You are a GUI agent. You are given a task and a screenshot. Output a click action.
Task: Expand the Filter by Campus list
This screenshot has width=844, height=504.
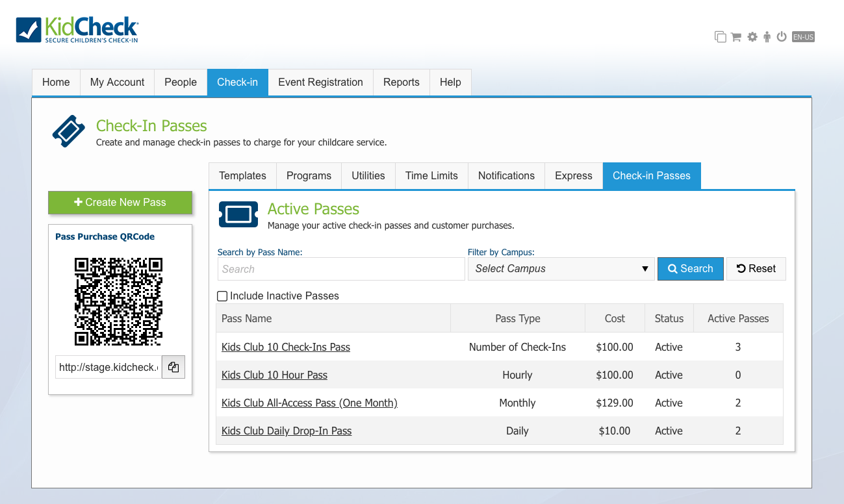point(561,268)
